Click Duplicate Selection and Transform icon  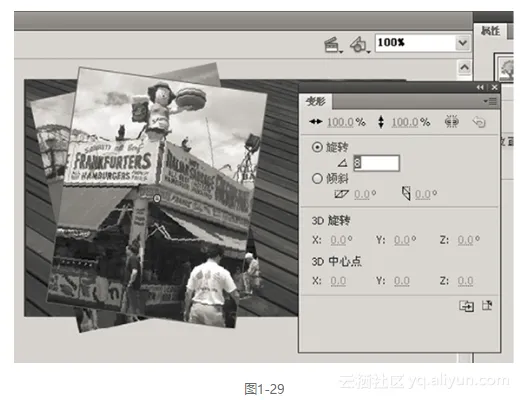pos(466,306)
